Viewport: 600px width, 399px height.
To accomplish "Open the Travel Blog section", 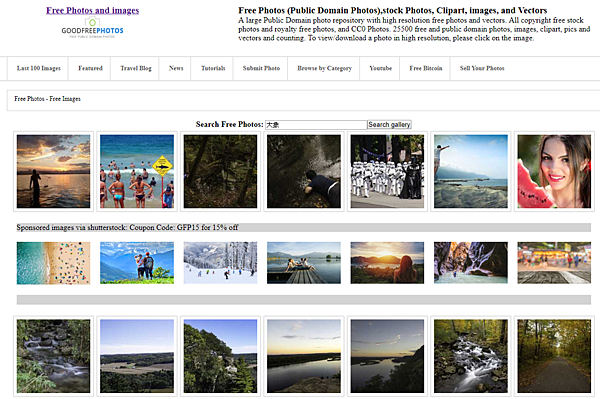I will pyautogui.click(x=136, y=68).
